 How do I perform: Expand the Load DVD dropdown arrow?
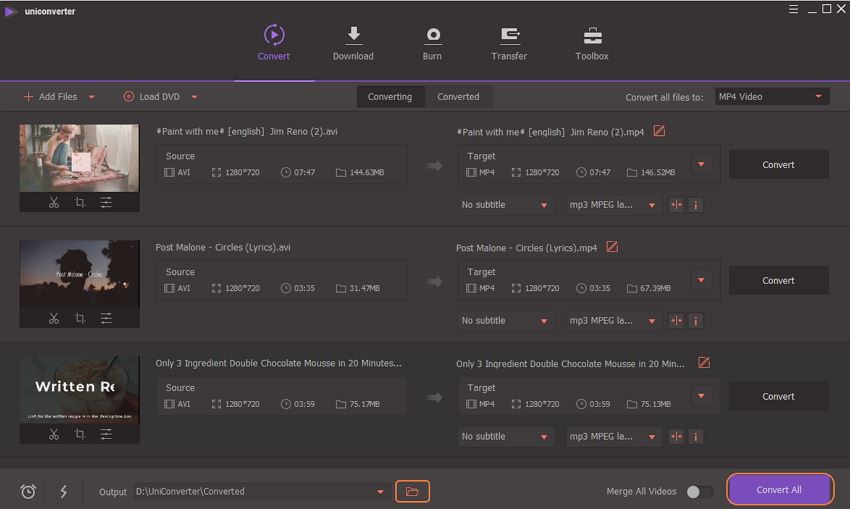pyautogui.click(x=194, y=97)
